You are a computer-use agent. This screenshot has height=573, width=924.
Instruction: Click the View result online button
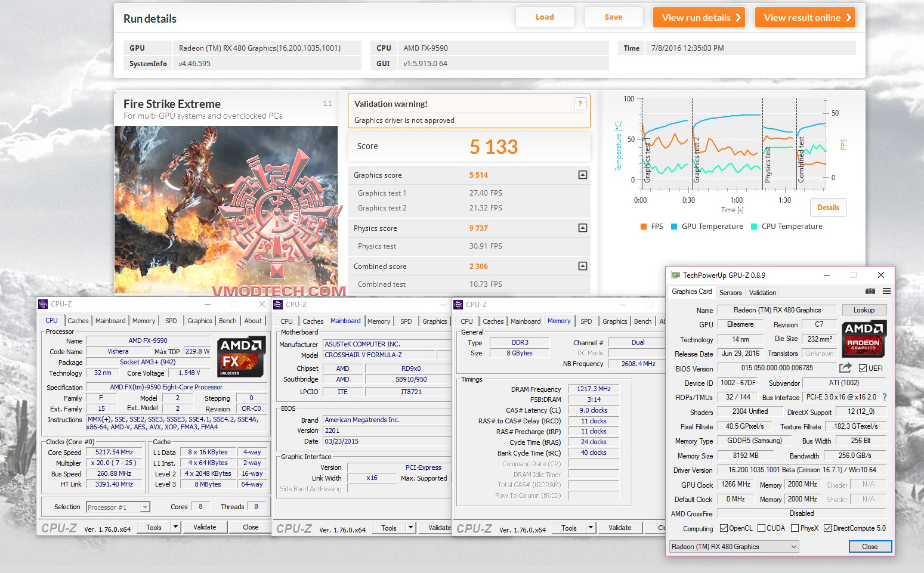805,18
